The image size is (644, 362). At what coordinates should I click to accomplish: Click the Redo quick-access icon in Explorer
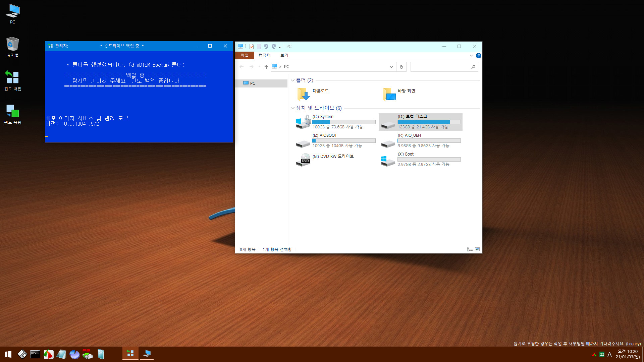click(274, 47)
